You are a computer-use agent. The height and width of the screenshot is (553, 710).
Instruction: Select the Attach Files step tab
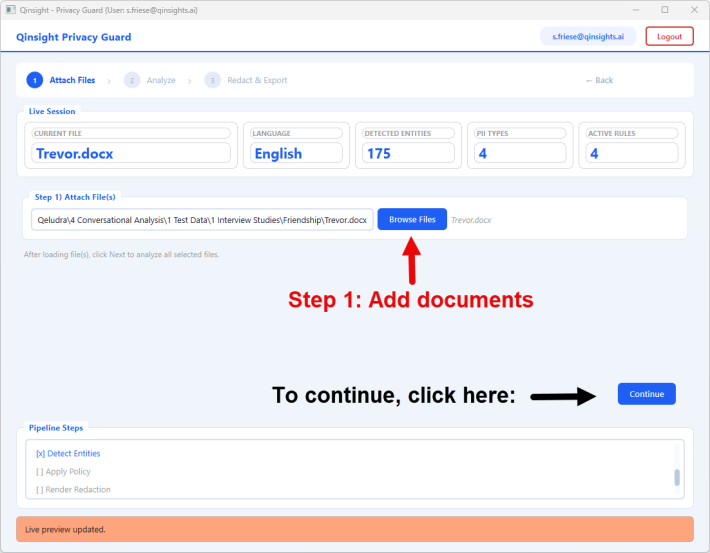tap(72, 80)
